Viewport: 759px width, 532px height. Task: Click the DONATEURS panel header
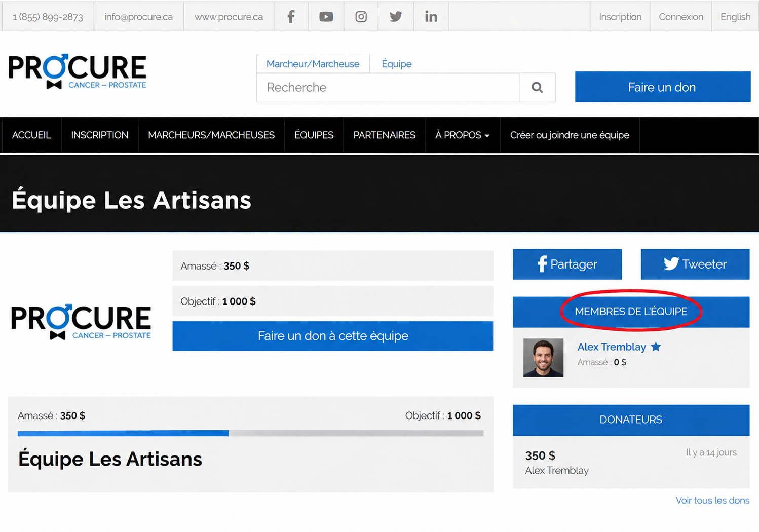click(x=631, y=420)
